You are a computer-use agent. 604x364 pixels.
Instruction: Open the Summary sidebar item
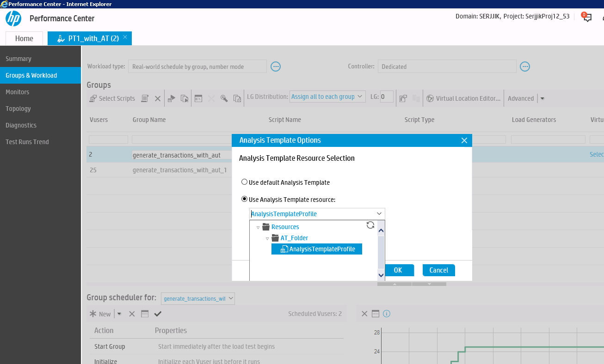pos(18,59)
